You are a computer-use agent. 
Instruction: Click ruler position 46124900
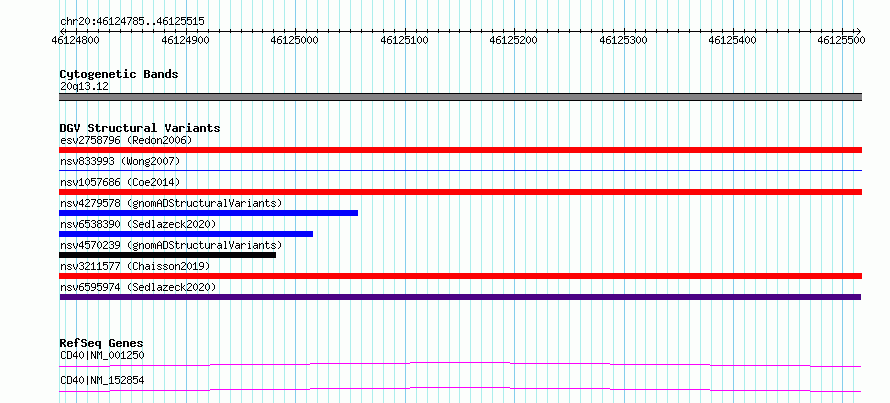coord(185,40)
